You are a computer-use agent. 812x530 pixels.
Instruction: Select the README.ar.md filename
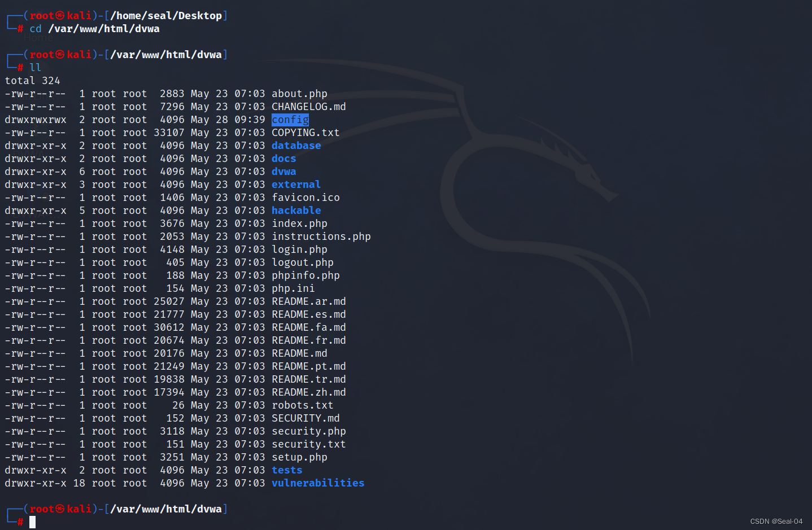(x=308, y=301)
